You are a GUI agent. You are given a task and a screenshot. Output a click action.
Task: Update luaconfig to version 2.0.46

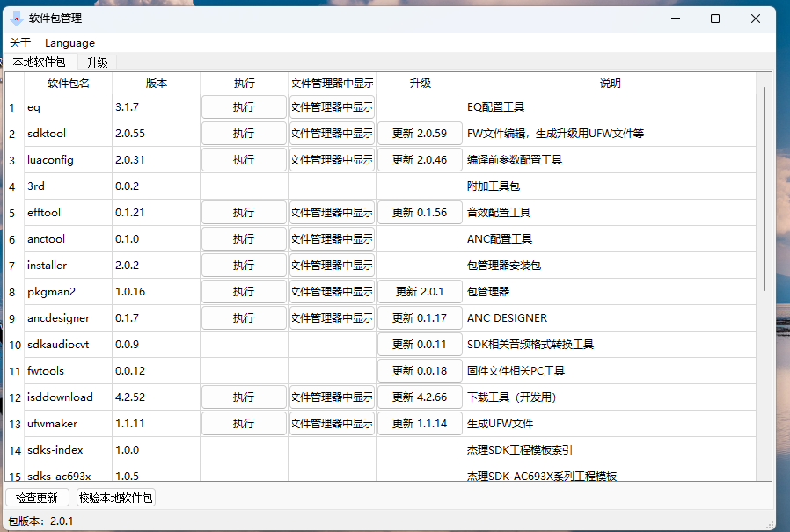420,160
